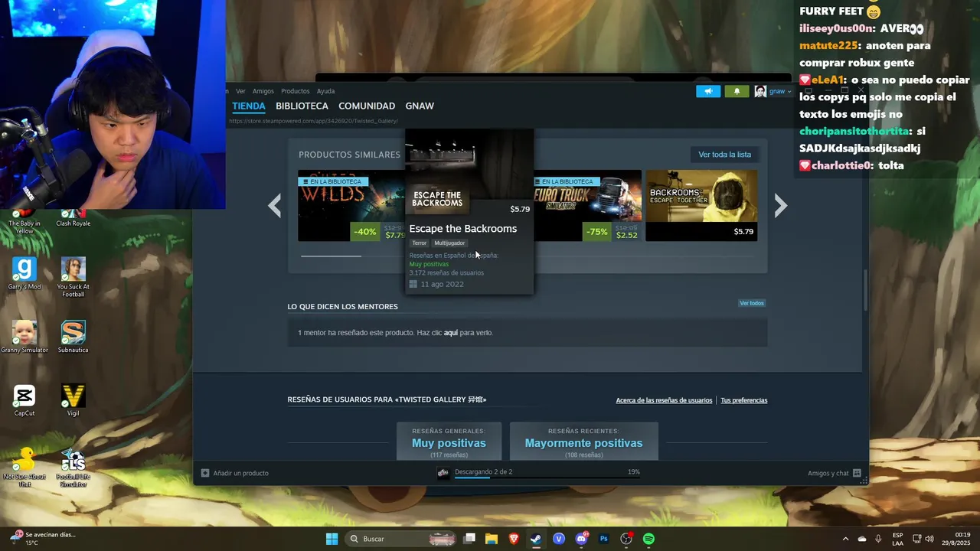Screen dimensions: 980x551
Task: Open 'Acerca de las reseñas de usuarios'
Action: click(664, 400)
